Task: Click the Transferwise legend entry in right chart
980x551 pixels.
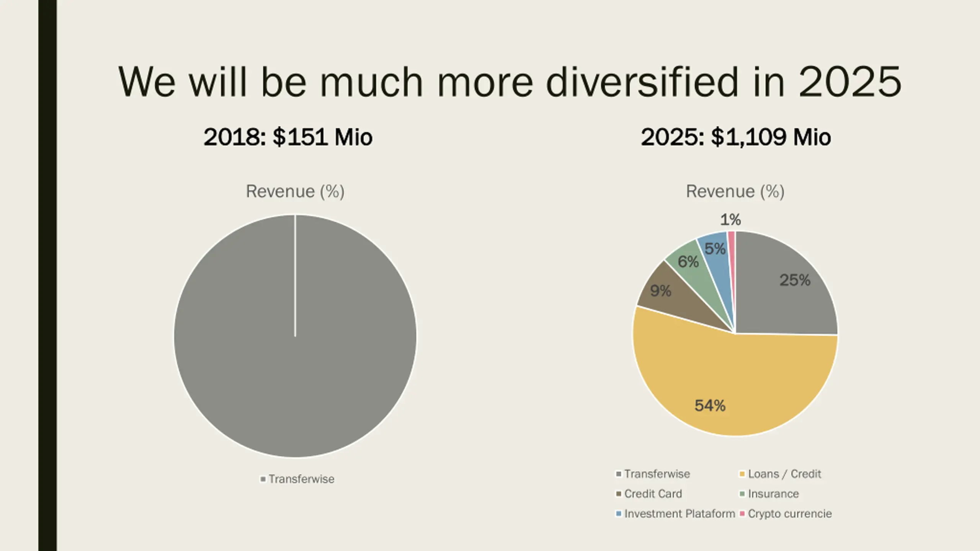Action: [x=657, y=474]
